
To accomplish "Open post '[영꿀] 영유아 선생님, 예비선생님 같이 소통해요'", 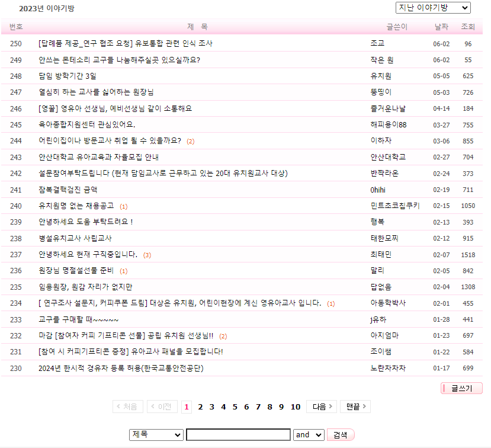I will (x=115, y=108).
